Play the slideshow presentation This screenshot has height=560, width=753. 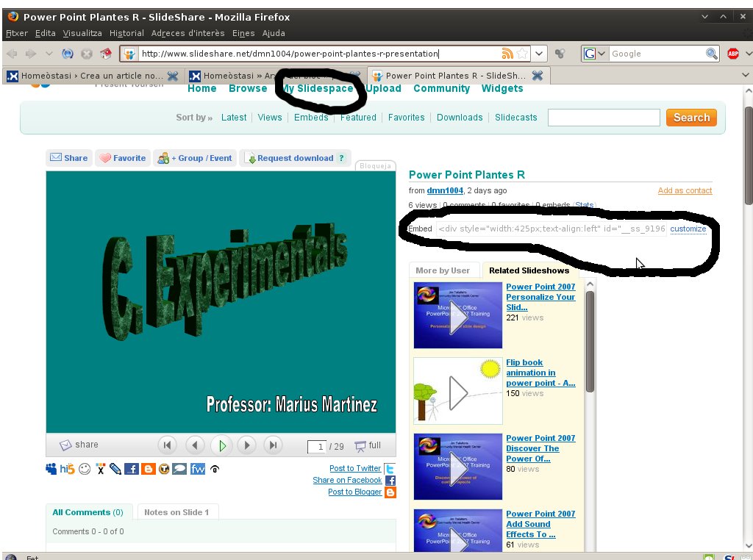click(x=221, y=446)
